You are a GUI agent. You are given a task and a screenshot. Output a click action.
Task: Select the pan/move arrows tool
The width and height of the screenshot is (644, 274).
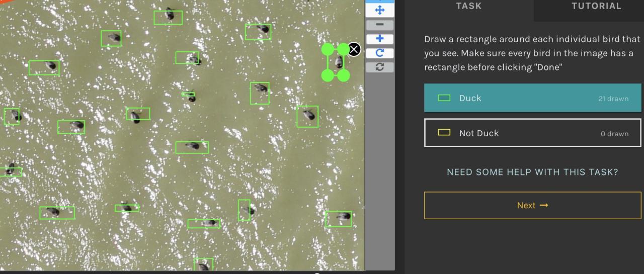pos(380,10)
